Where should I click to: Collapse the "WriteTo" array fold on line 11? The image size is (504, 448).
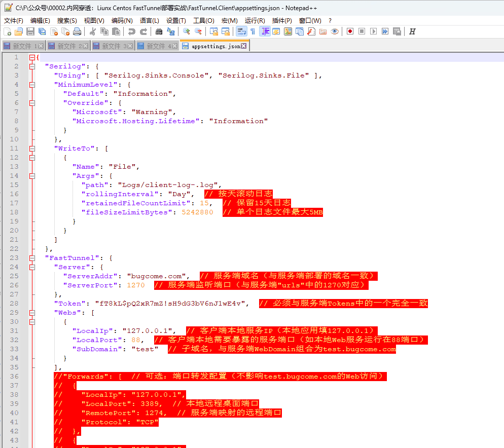point(32,148)
